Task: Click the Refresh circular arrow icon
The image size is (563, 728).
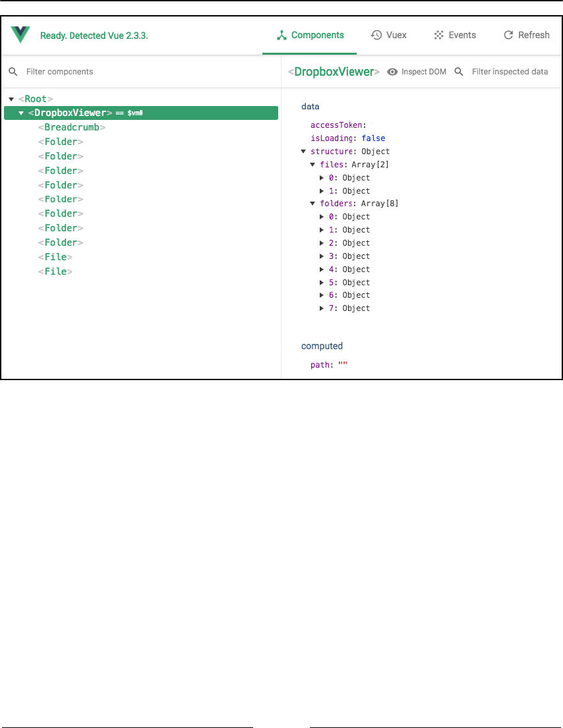Action: tap(509, 36)
